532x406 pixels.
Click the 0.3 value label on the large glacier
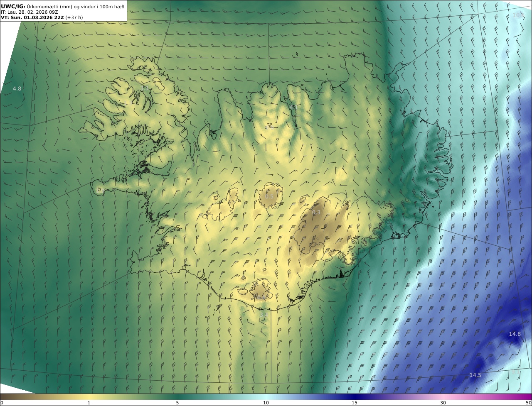[316, 213]
